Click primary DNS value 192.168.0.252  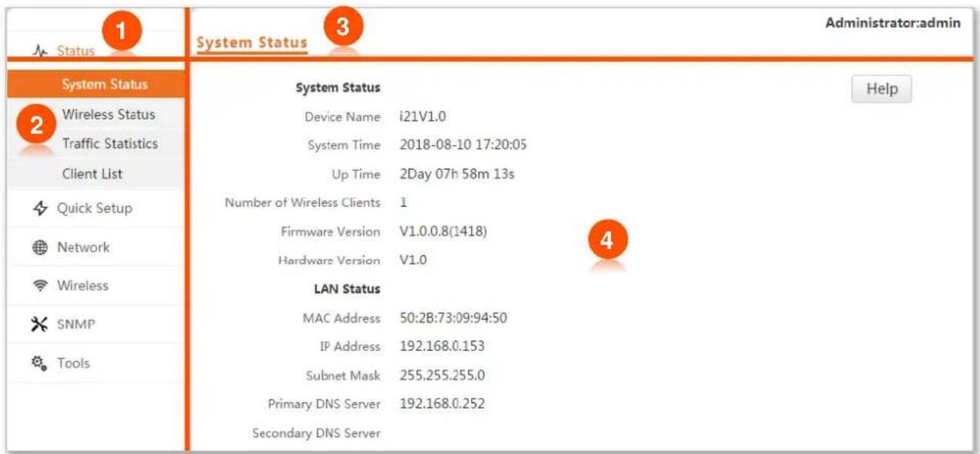(442, 404)
